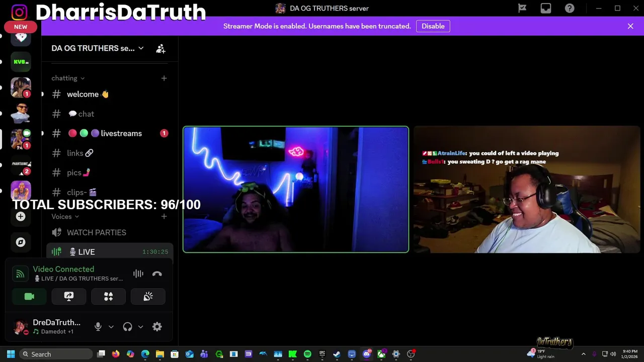The image size is (644, 362).
Task: Select the LIVE voice channel
Action: click(110, 252)
